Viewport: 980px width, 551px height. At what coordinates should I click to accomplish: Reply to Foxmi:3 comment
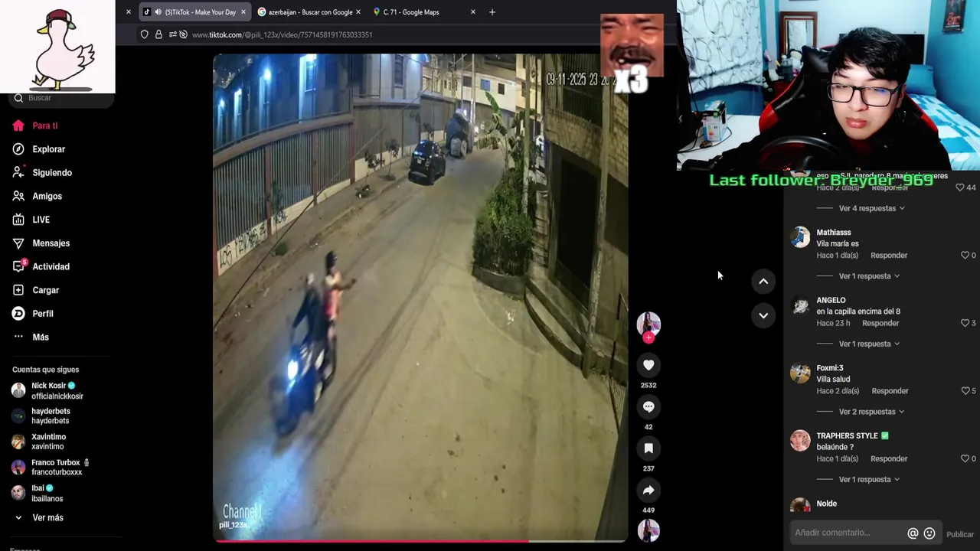[890, 391]
